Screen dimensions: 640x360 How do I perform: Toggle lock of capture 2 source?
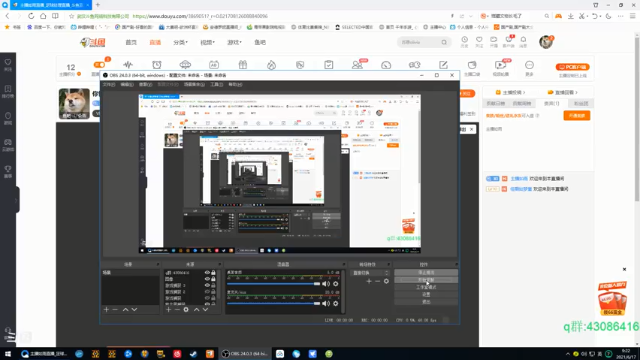point(213,292)
